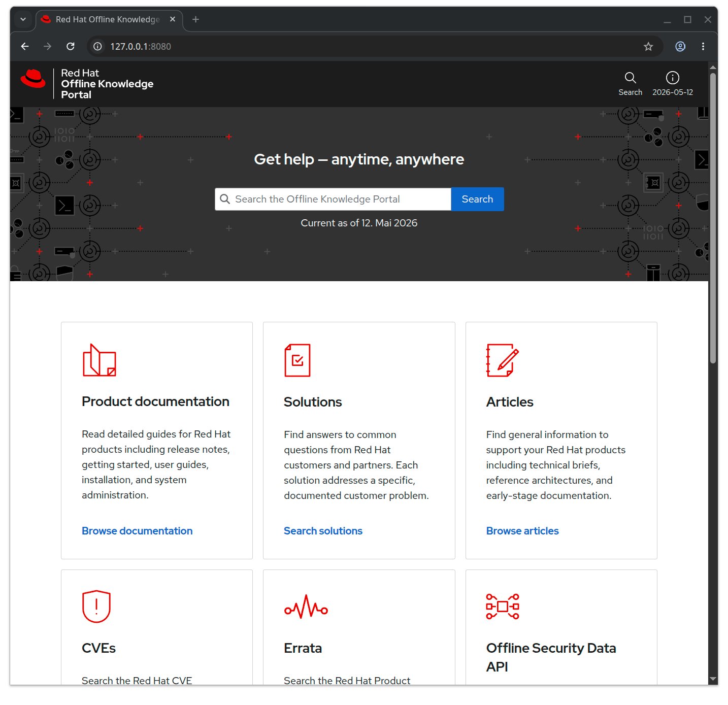Viewport: 728px width, 705px height.
Task: Expand the tab search dropdown arrow
Action: pos(23,19)
